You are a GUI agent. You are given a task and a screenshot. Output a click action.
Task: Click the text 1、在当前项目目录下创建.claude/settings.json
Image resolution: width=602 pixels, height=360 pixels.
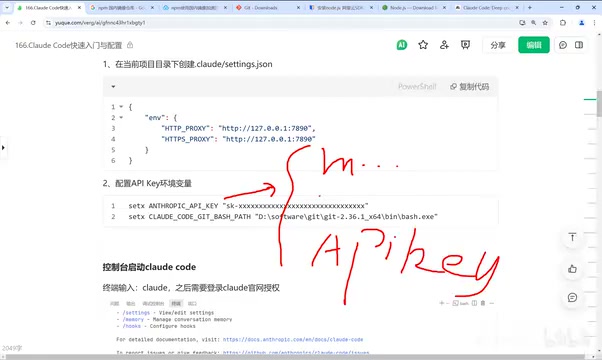click(187, 64)
